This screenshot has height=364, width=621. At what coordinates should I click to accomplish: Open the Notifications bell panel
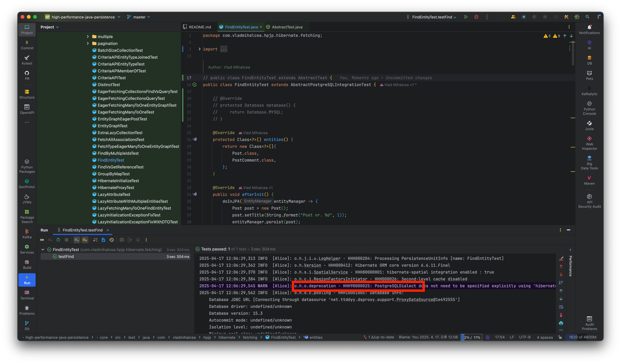click(x=589, y=29)
